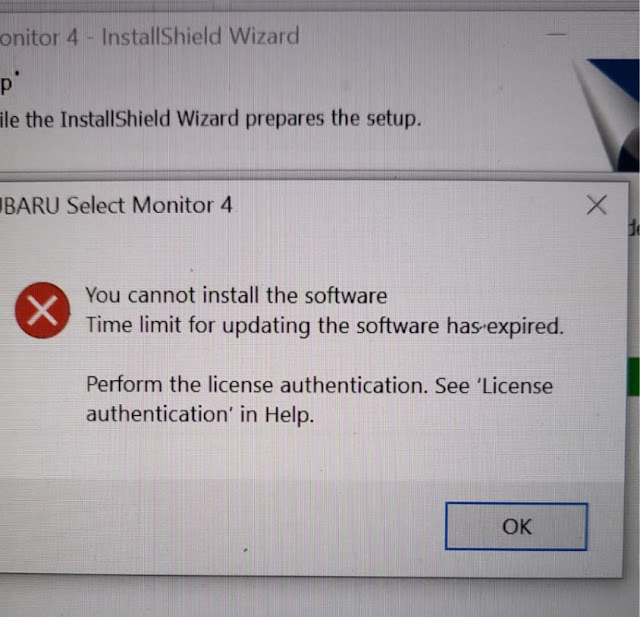Viewport: 640px width, 617px height.
Task: Click the quoted 'License phrase in the message
Action: 515,385
